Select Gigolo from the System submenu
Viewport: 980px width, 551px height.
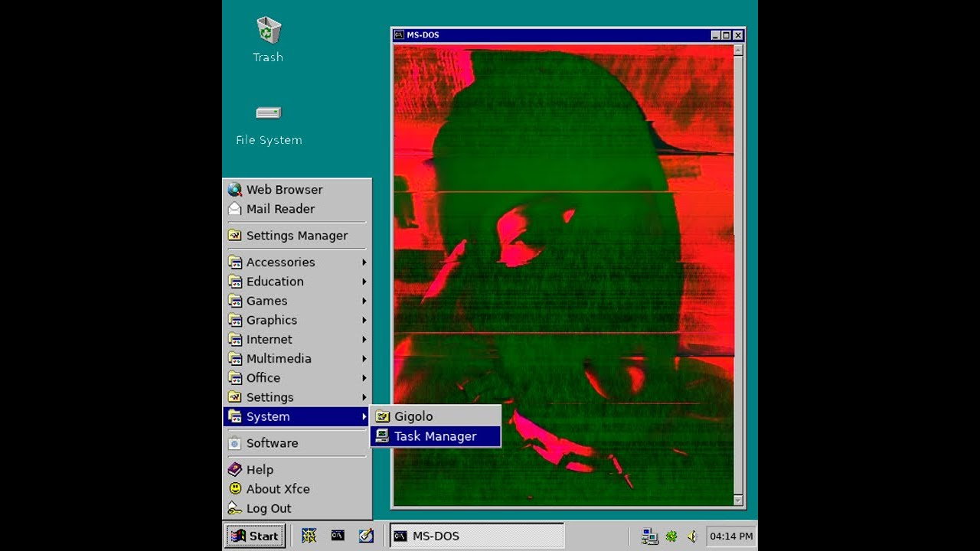[x=436, y=416]
